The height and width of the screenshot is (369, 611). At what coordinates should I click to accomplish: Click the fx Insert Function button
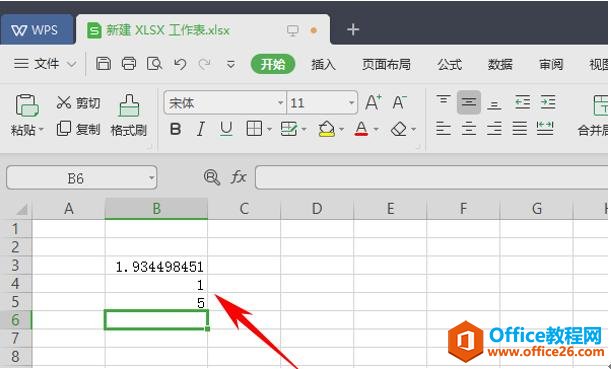238,177
